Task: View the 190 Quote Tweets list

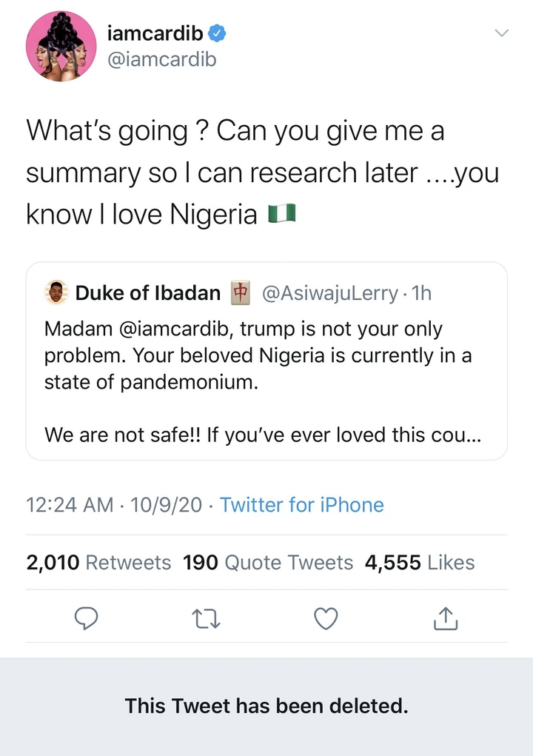Action: click(268, 563)
